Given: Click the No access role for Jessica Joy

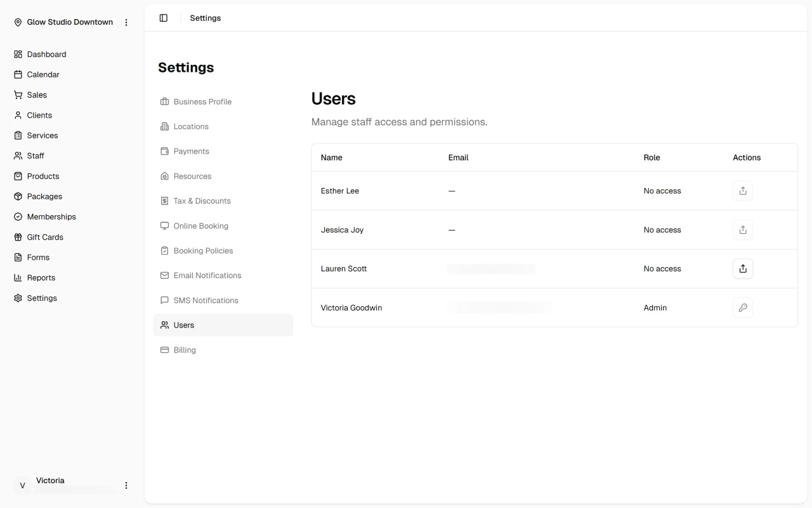Looking at the screenshot, I should (x=662, y=230).
